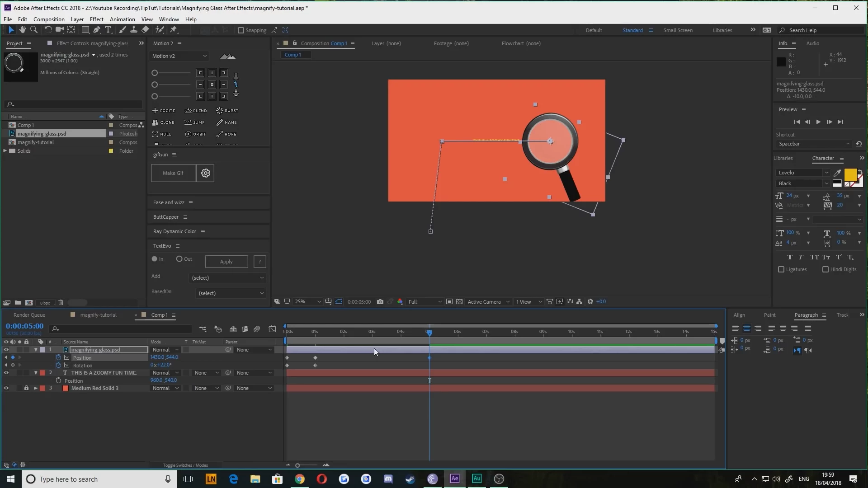Viewport: 868px width, 488px height.
Task: Click the Make Gif button
Action: coord(173,173)
